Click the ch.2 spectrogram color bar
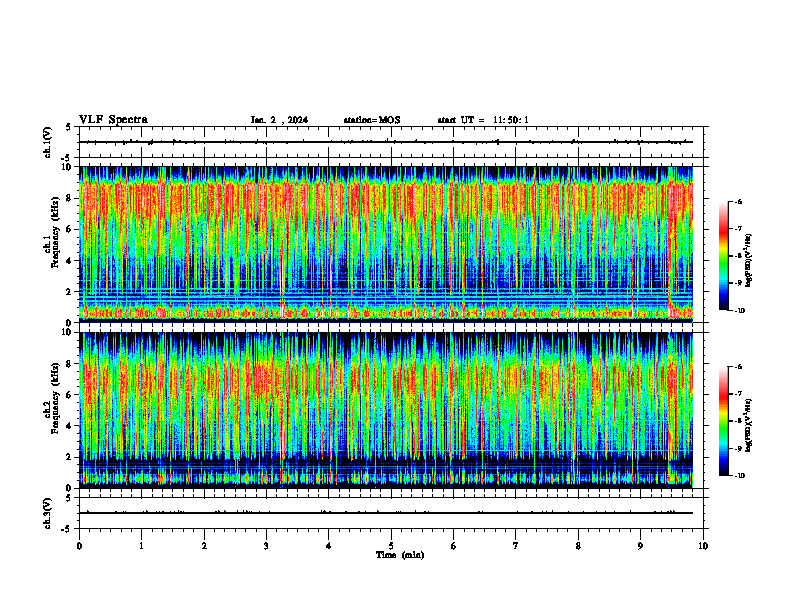The height and width of the screenshot is (612, 792). [723, 421]
